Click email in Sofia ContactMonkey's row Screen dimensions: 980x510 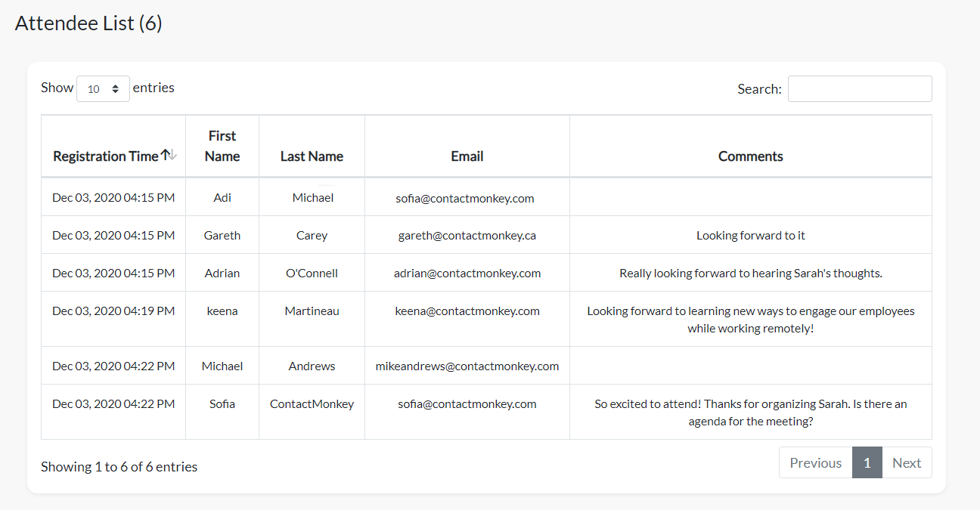[467, 403]
